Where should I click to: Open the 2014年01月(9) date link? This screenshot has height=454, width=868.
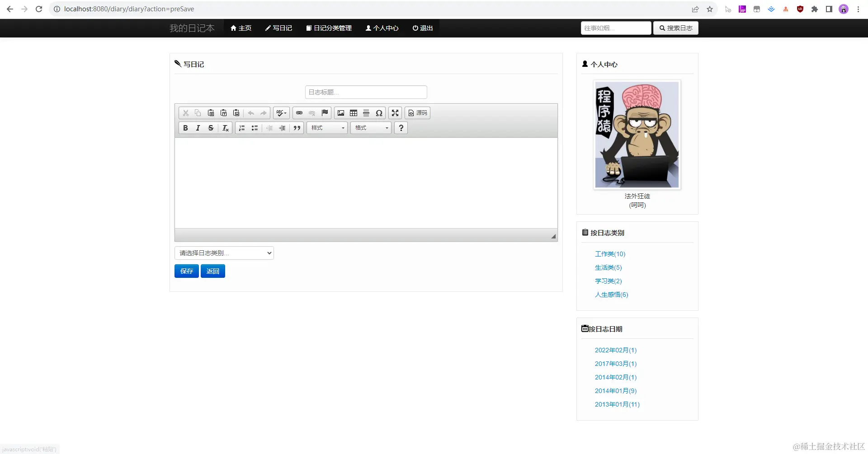click(616, 391)
